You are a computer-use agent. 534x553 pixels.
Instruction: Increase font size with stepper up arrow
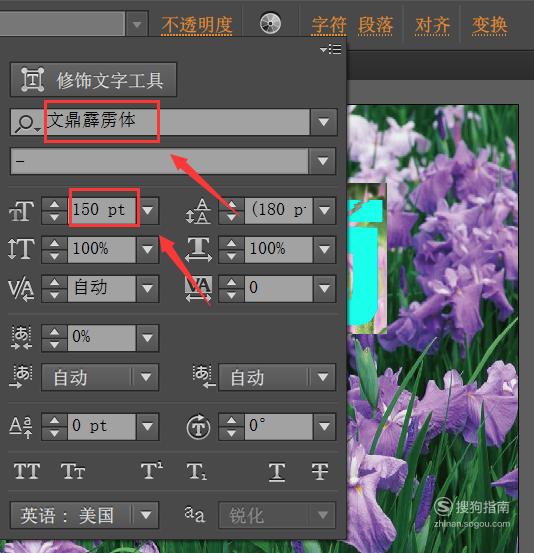coord(54,205)
